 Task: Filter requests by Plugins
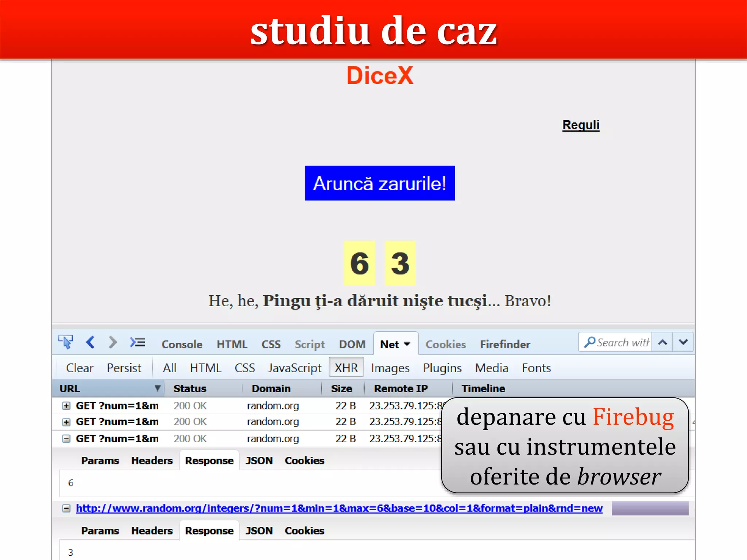coord(442,367)
